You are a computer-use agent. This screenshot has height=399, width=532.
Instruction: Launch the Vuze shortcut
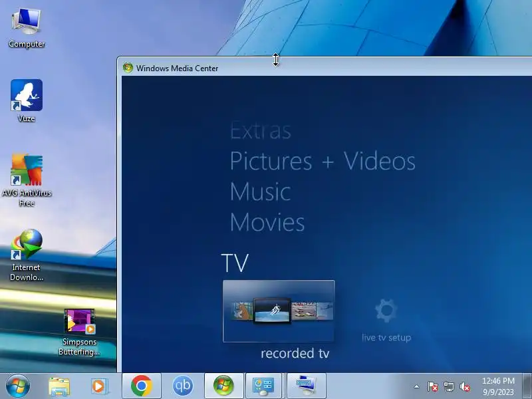[27, 100]
